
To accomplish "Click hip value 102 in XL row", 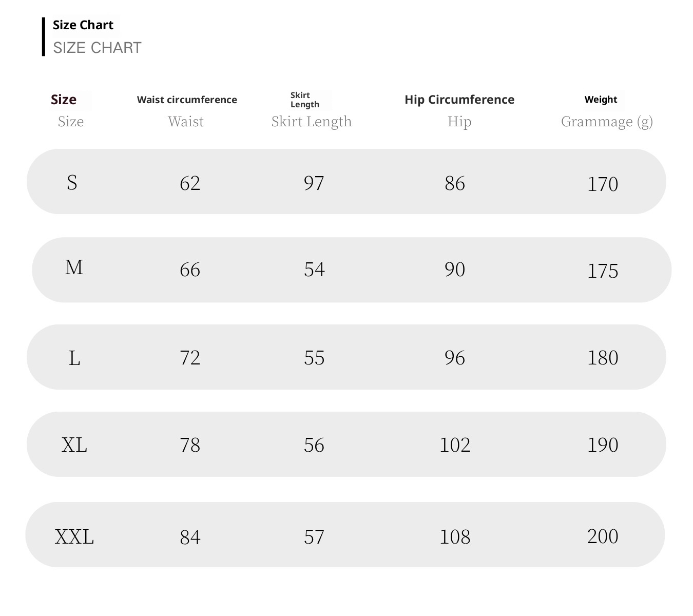I will pos(455,445).
